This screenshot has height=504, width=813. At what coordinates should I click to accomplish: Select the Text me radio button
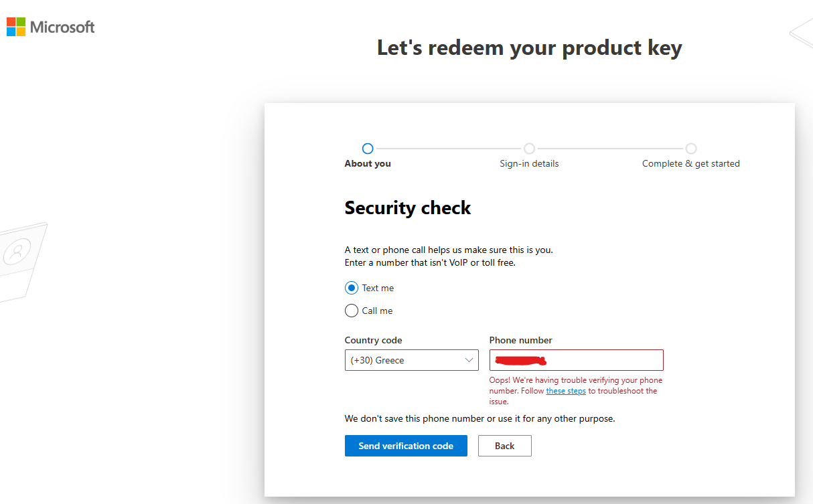pos(352,288)
